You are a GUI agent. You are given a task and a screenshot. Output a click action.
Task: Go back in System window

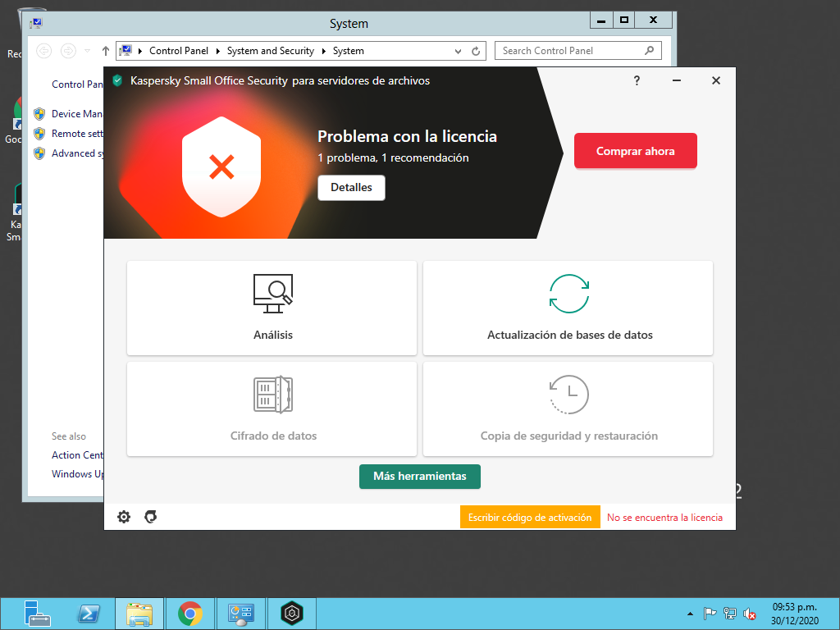44,51
